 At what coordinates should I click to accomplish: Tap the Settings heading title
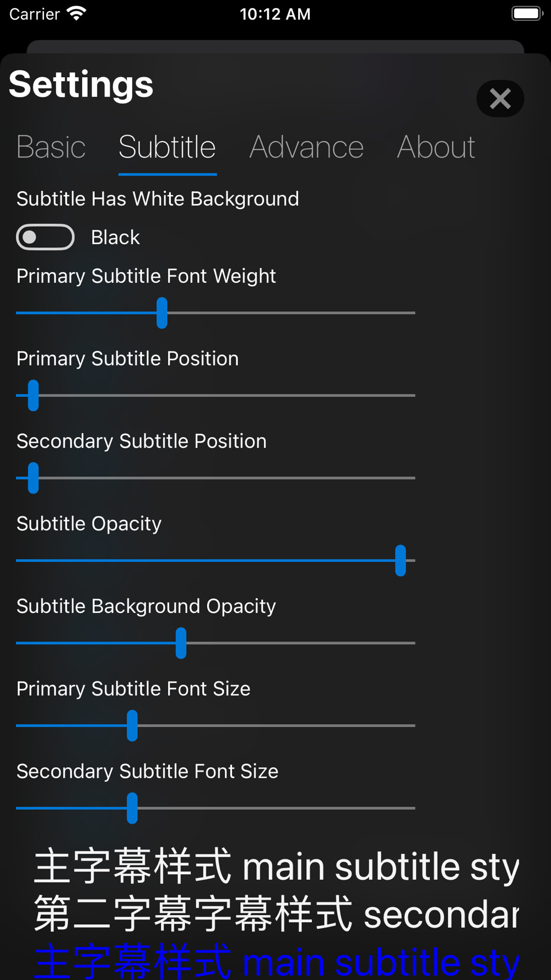tap(81, 84)
